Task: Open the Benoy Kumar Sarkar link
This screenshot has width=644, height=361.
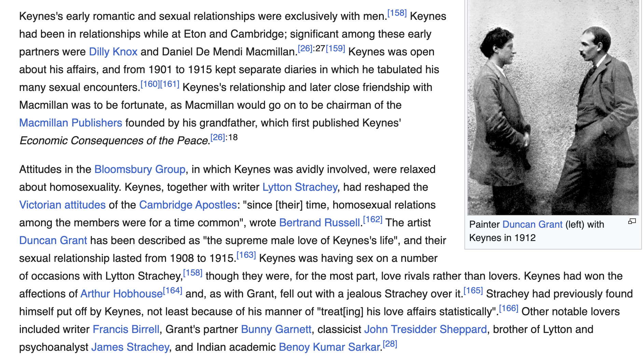Action: point(330,347)
